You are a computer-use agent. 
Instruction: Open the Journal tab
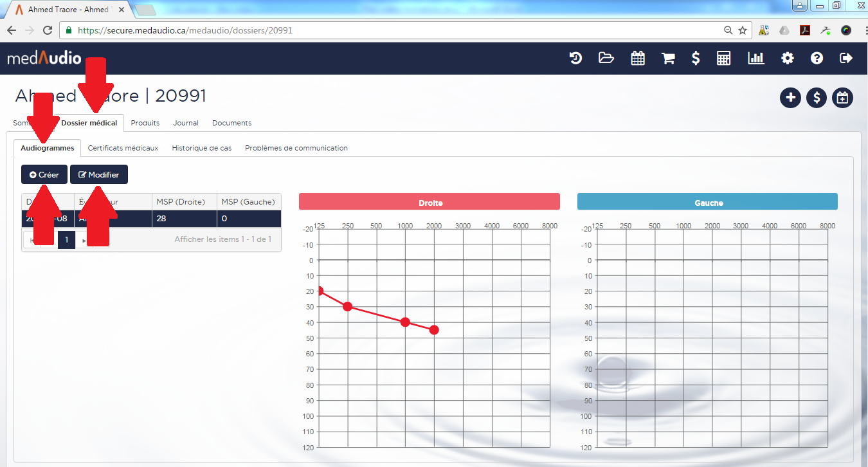pyautogui.click(x=186, y=123)
